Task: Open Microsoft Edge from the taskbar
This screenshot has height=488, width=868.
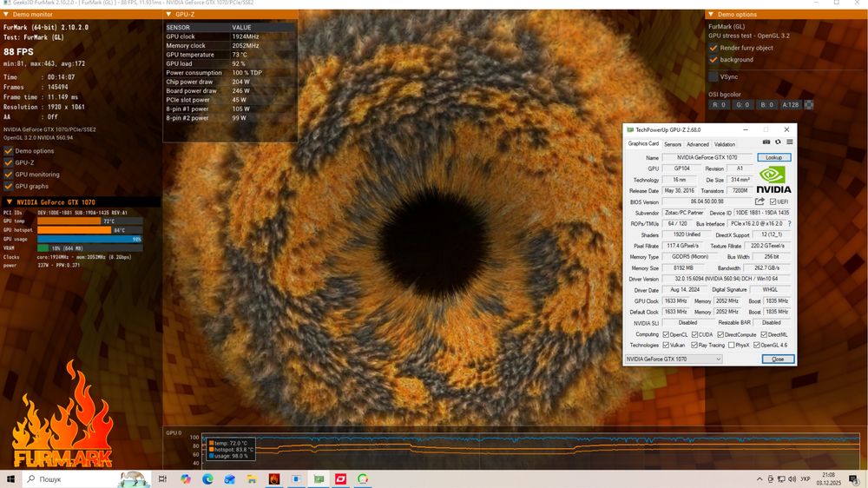Action: 207,478
